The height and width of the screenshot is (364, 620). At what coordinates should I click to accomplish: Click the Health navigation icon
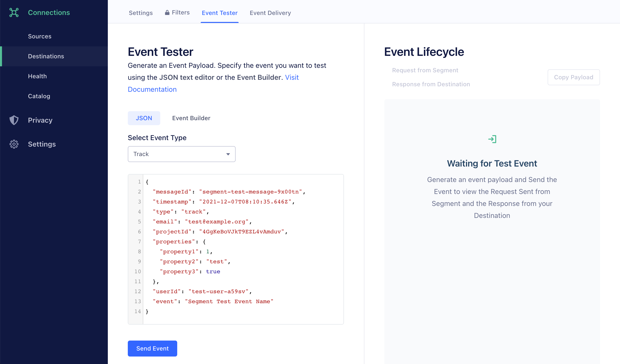coord(37,76)
